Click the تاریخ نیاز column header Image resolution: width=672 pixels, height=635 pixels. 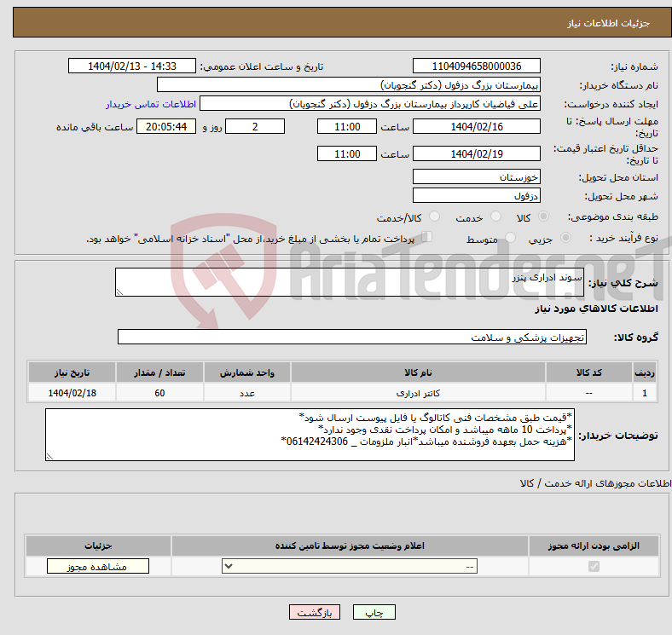[x=72, y=372]
